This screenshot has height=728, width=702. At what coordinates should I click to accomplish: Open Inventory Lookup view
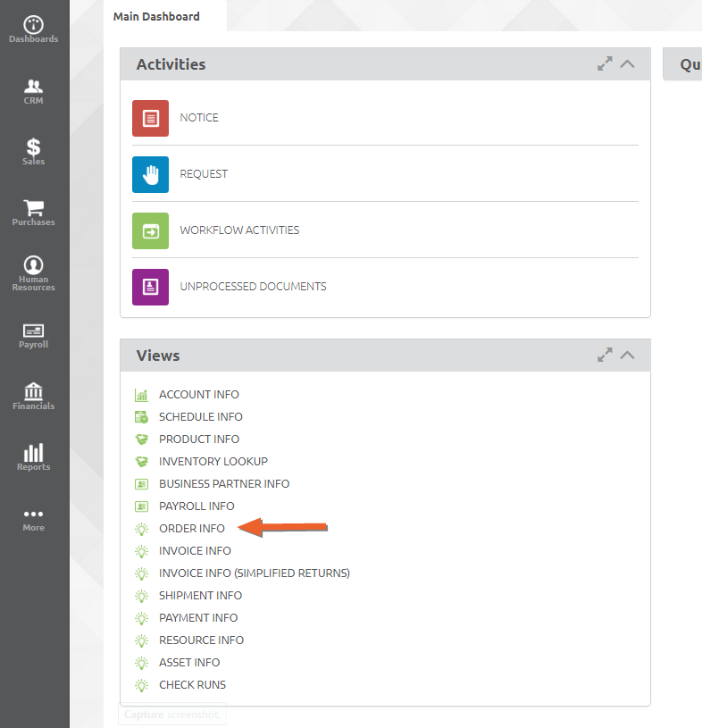(x=213, y=462)
